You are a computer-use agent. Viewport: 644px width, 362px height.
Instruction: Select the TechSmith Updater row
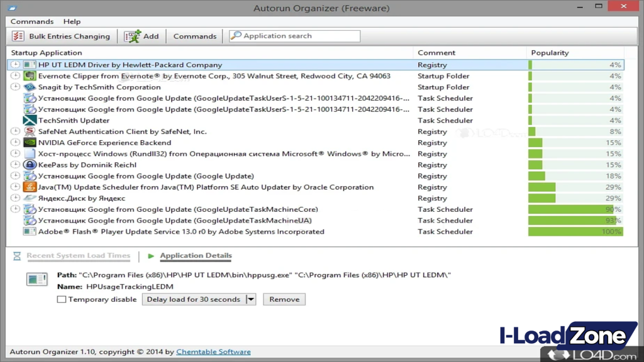click(x=316, y=120)
